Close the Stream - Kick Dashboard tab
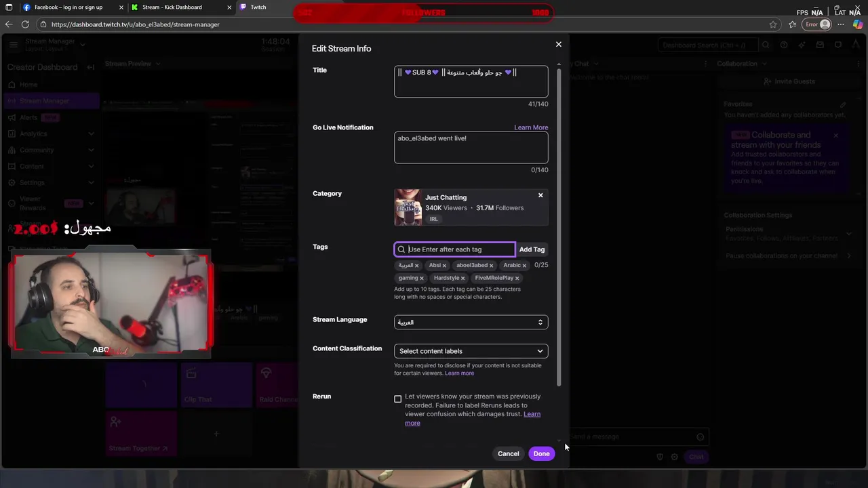868x488 pixels. (229, 7)
